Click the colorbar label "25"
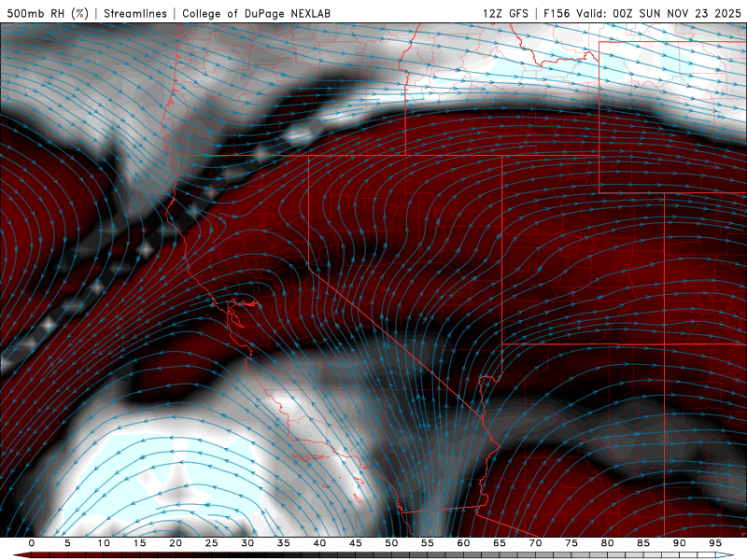The image size is (747, 560). pyautogui.click(x=212, y=543)
